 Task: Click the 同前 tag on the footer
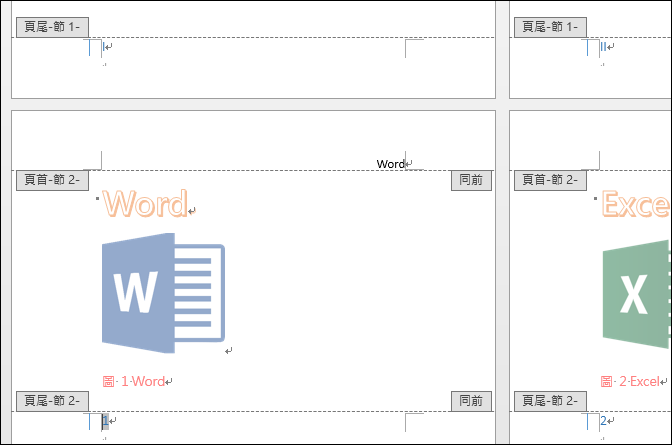(x=471, y=401)
